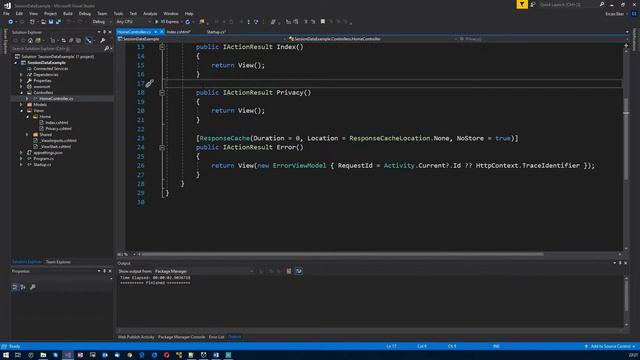This screenshot has width=640, height=360.
Task: Select Startup.cs in Solution Explorer tree
Action: click(42, 164)
